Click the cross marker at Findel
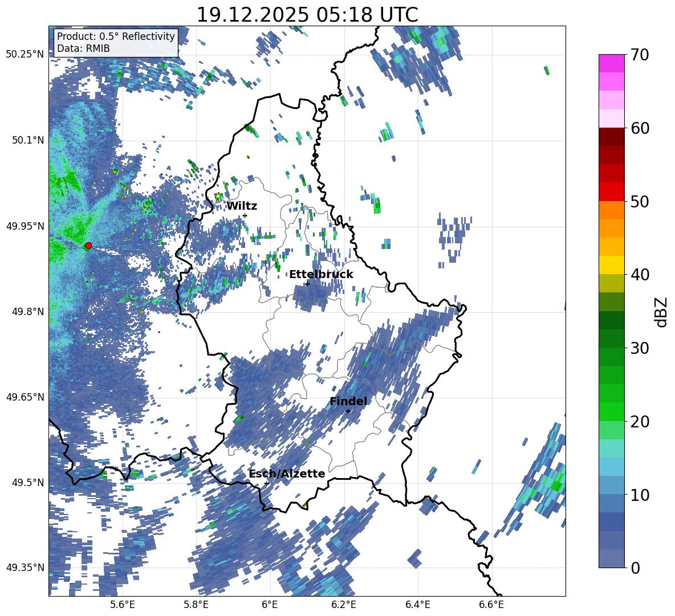 (348, 411)
